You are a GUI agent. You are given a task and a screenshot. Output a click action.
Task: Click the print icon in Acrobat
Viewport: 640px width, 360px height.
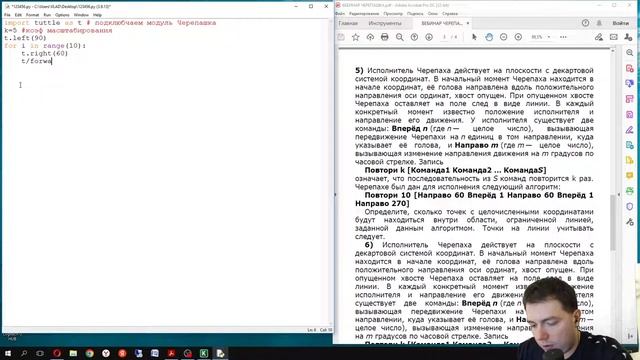[x=384, y=37]
